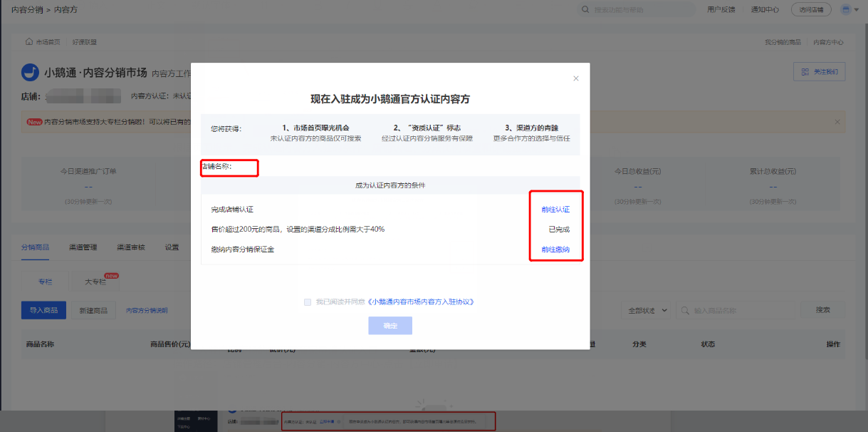Open 我分销的商品
The image size is (868, 432).
click(x=783, y=42)
